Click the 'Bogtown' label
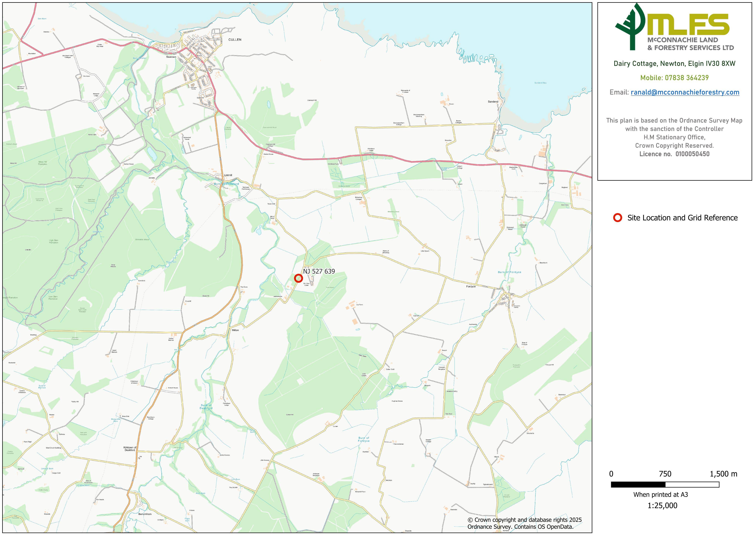Image resolution: width=756 pixels, height=535 pixels. pos(565,187)
